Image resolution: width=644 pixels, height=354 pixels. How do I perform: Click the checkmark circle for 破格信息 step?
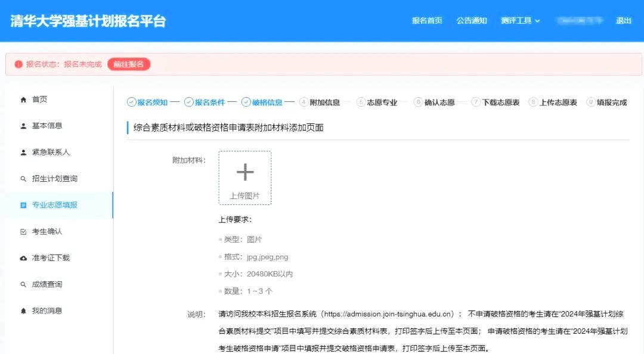coord(246,102)
